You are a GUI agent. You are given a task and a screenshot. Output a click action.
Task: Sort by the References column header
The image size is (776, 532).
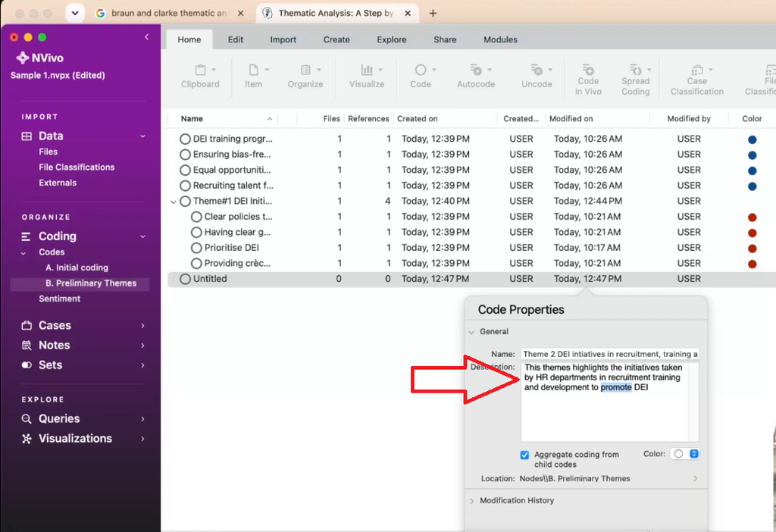coord(368,119)
